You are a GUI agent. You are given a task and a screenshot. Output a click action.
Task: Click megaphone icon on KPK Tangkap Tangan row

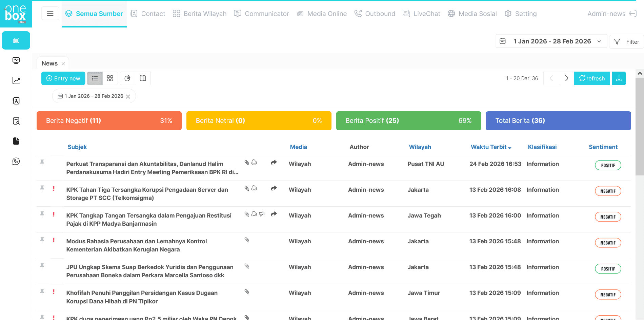click(x=262, y=214)
